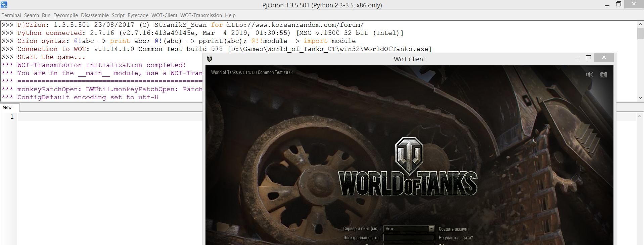Image resolution: width=644 pixels, height=245 pixels.
Task: Click the koreanrandom.com forum URL in console
Action: coord(295,25)
